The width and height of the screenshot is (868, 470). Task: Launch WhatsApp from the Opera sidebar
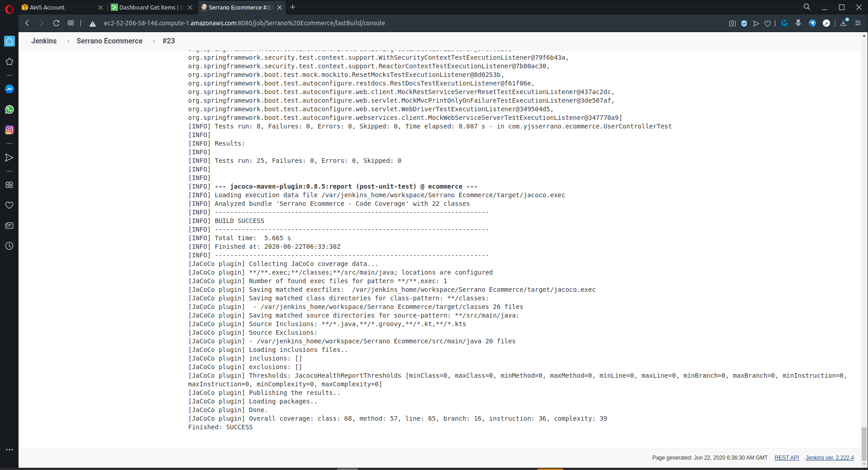click(9, 109)
